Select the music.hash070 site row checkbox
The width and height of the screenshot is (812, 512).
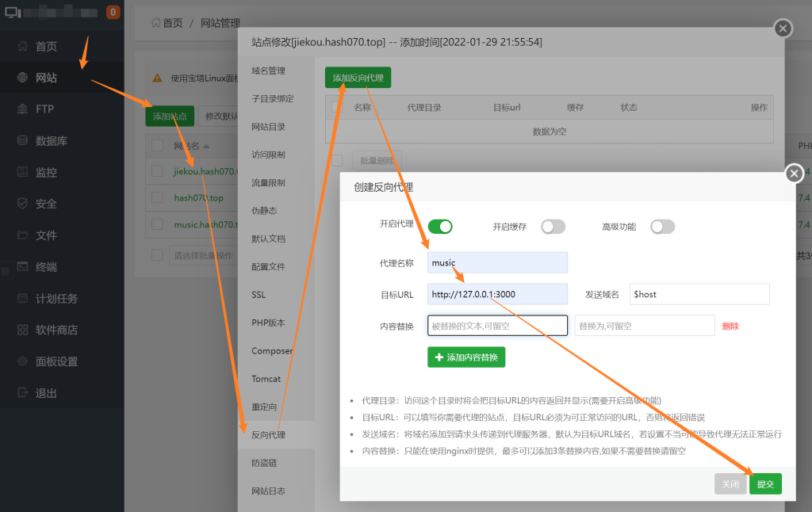[x=158, y=224]
